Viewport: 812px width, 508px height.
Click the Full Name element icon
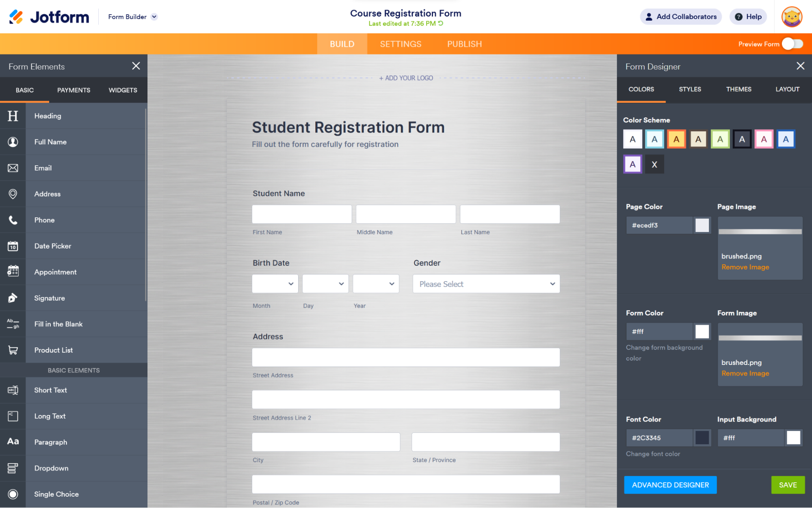[12, 142]
